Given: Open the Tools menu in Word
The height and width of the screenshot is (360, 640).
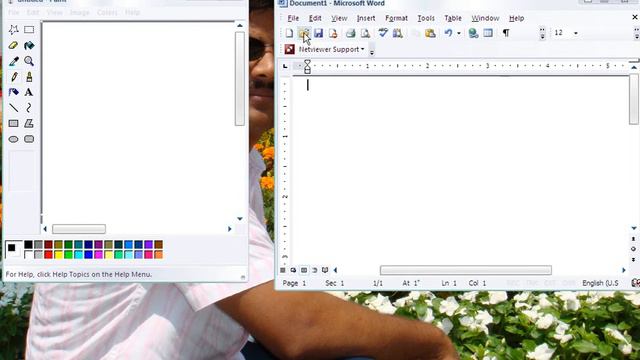Looking at the screenshot, I should [426, 18].
